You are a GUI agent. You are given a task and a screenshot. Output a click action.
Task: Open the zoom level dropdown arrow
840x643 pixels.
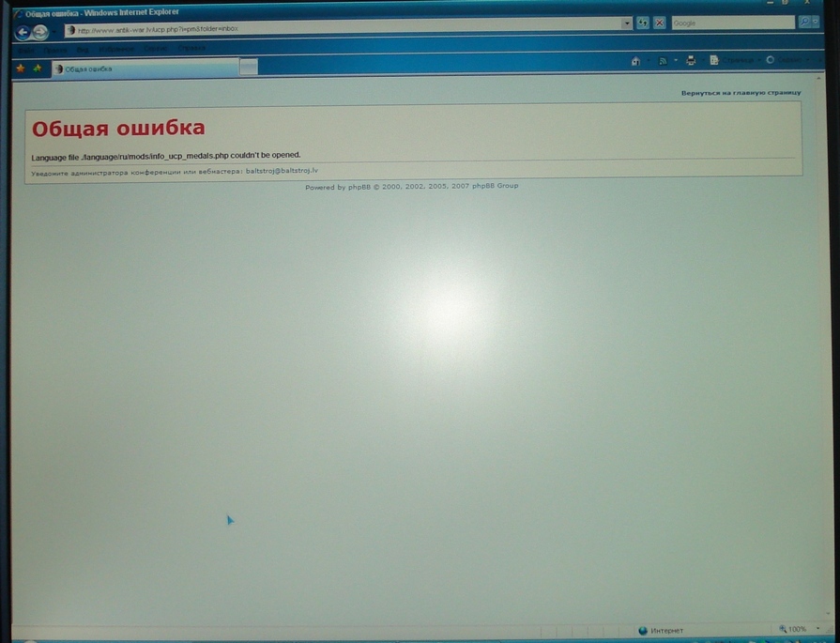tap(818, 629)
